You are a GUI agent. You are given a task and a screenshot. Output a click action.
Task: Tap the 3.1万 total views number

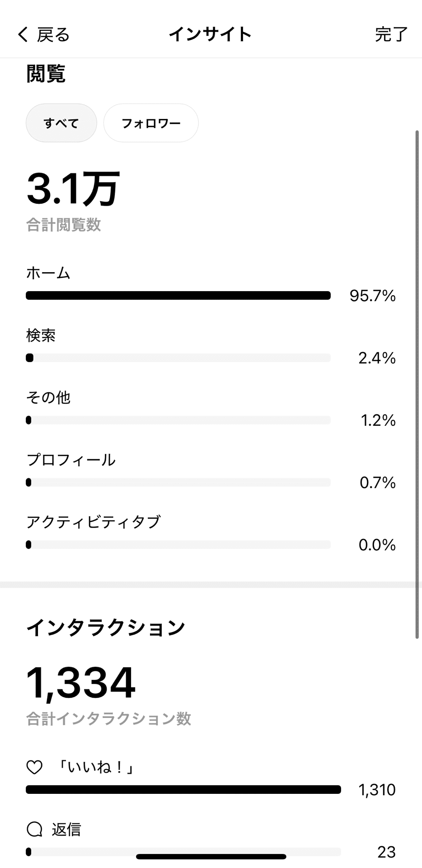click(x=73, y=189)
